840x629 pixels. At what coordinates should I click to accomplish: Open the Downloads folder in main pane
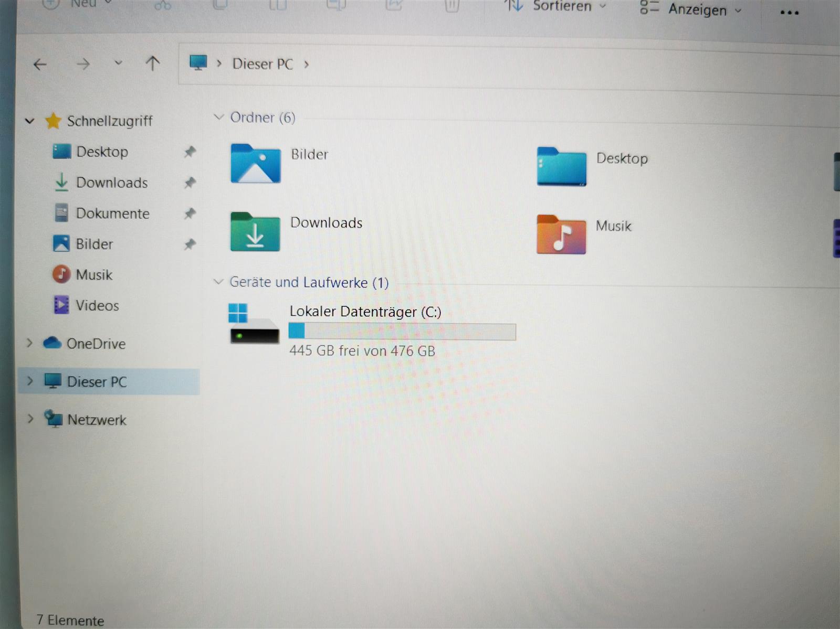pos(255,232)
